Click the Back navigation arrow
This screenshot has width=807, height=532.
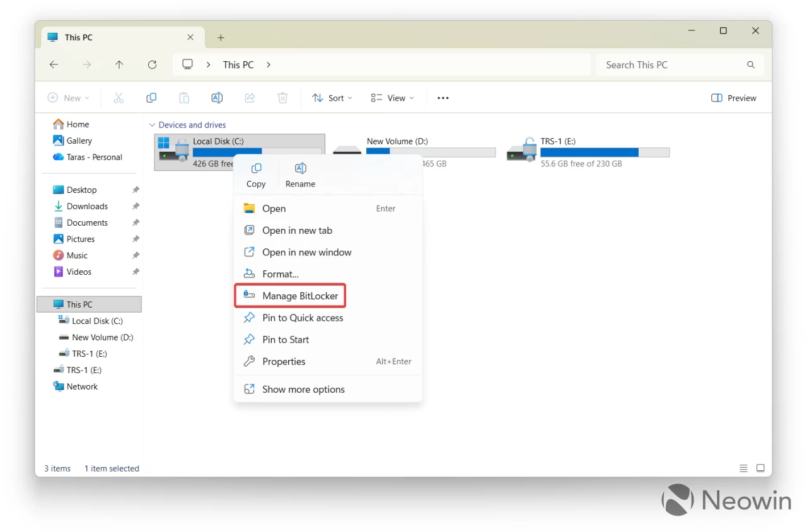[54, 65]
